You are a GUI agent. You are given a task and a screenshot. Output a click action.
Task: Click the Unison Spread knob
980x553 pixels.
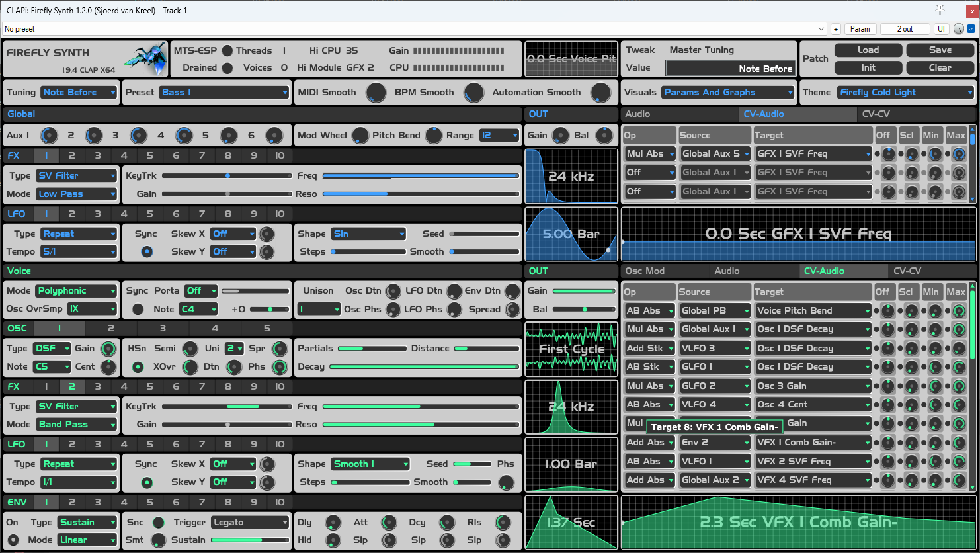512,309
